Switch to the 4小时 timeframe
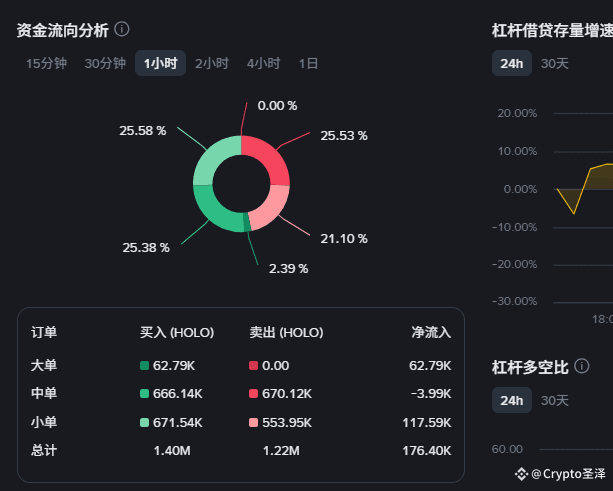The image size is (613, 491). [x=263, y=63]
